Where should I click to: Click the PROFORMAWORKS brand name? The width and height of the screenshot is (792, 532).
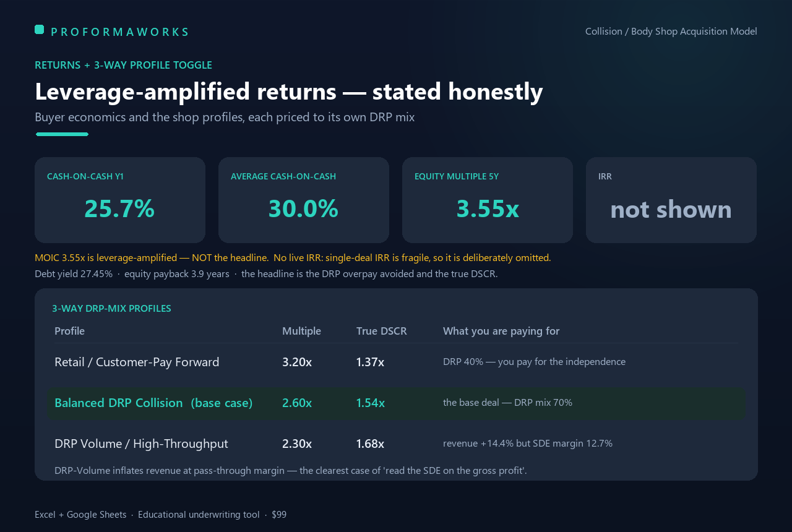pos(119,32)
